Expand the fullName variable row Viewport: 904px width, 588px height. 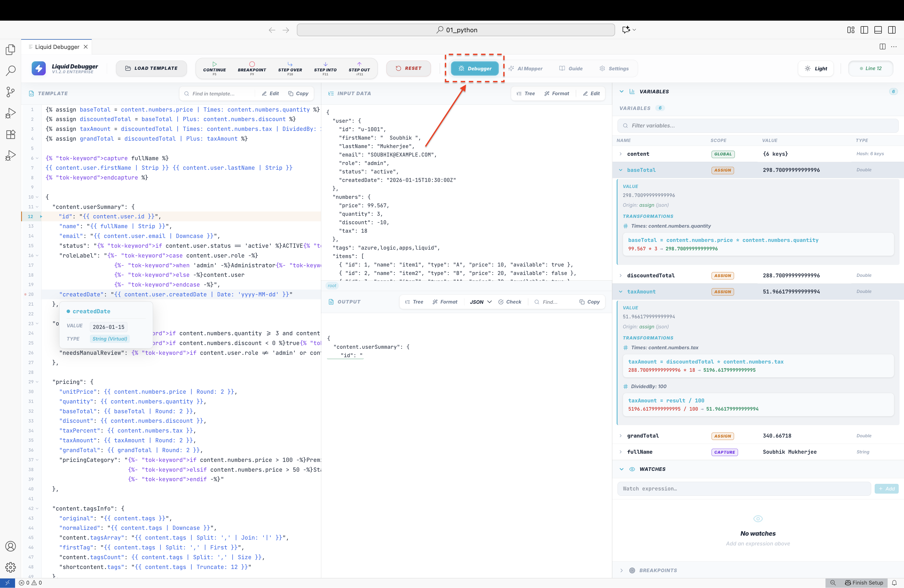point(621,452)
